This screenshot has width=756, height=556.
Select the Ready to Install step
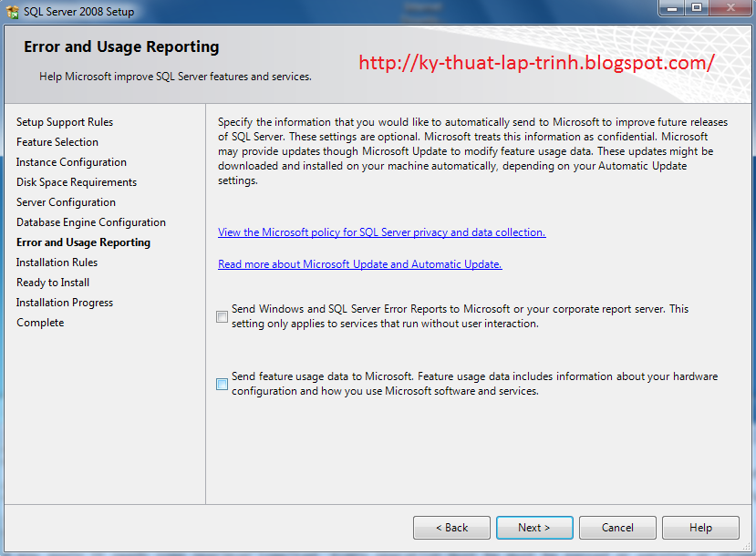point(53,283)
